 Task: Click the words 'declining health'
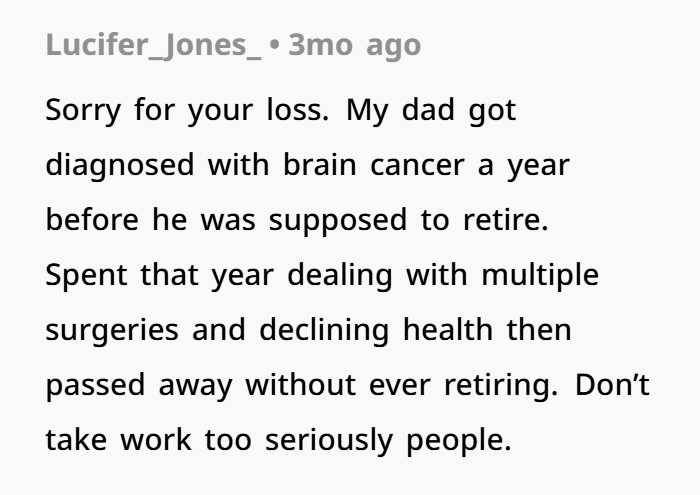point(376,330)
